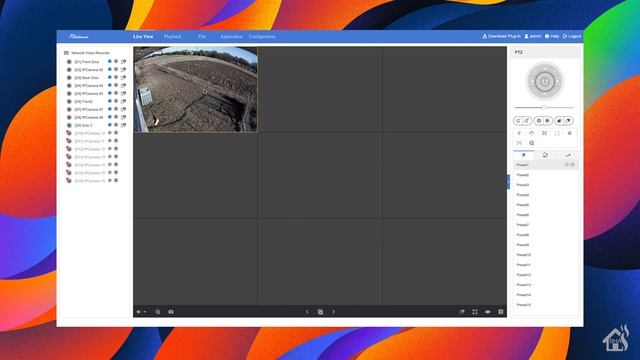The height and width of the screenshot is (360, 640).
Task: Open the PTZ pattern tab
Action: coord(567,156)
